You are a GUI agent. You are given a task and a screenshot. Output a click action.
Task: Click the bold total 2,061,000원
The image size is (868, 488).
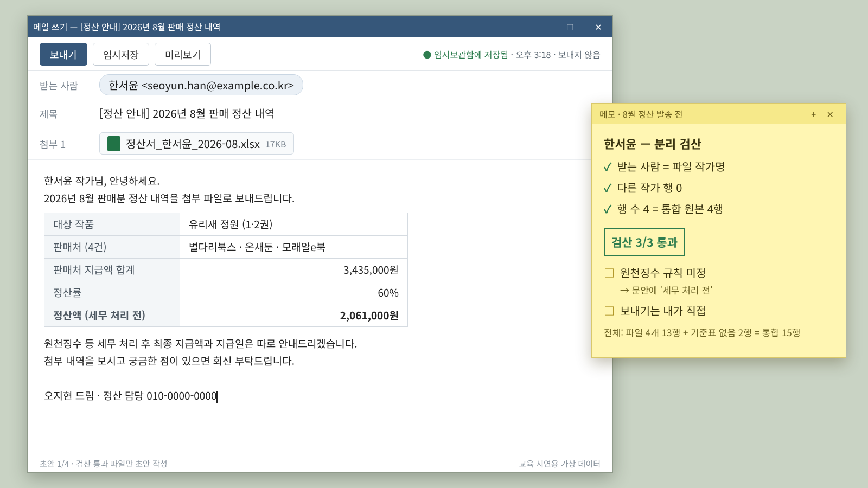[x=369, y=316]
